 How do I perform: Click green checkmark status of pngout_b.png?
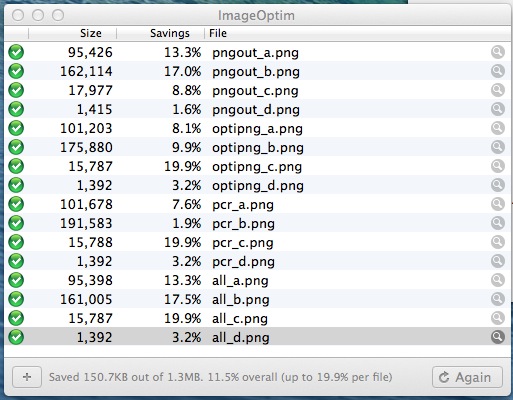coord(16,71)
